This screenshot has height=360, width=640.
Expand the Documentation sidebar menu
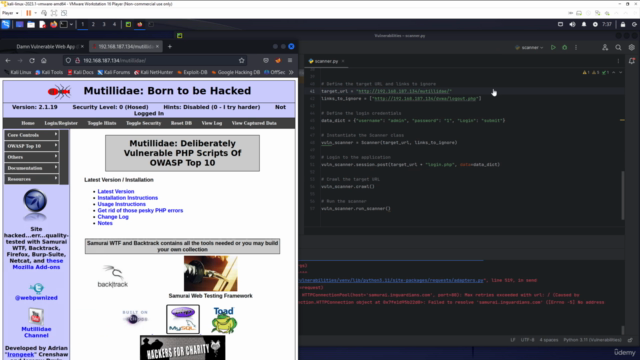[x=32, y=168]
